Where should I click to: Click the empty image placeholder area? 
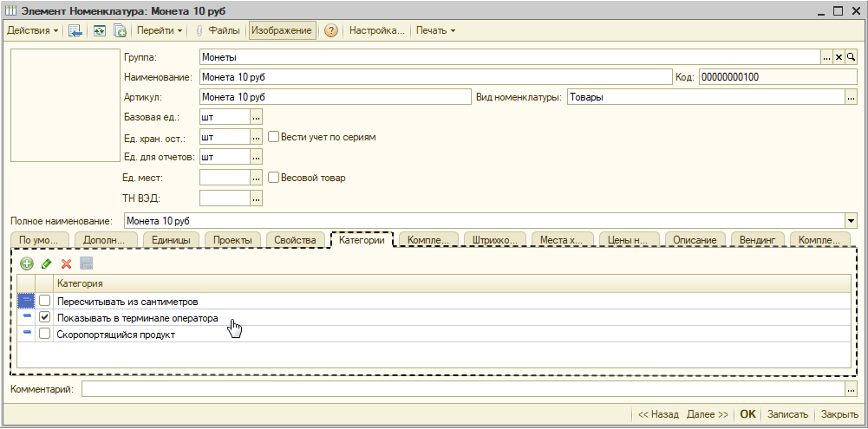(x=63, y=106)
